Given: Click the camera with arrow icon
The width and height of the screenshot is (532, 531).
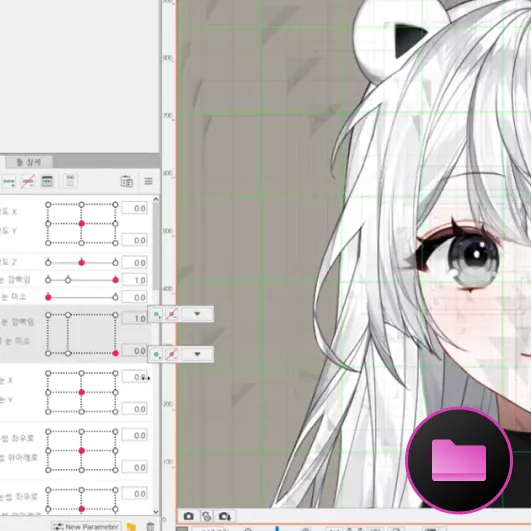Looking at the screenshot, I should (x=224, y=516).
